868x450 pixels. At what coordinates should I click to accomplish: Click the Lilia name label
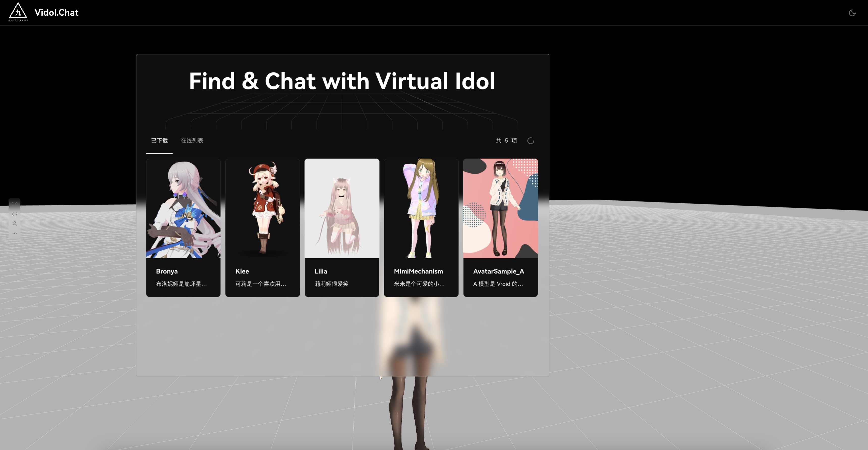(321, 271)
